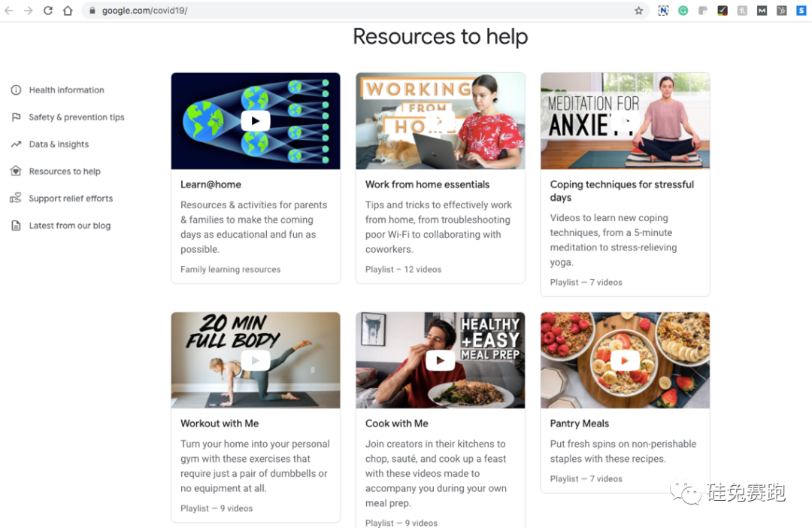The height and width of the screenshot is (528, 812).
Task: Click the Support relief efforts icon
Action: pyautogui.click(x=16, y=199)
